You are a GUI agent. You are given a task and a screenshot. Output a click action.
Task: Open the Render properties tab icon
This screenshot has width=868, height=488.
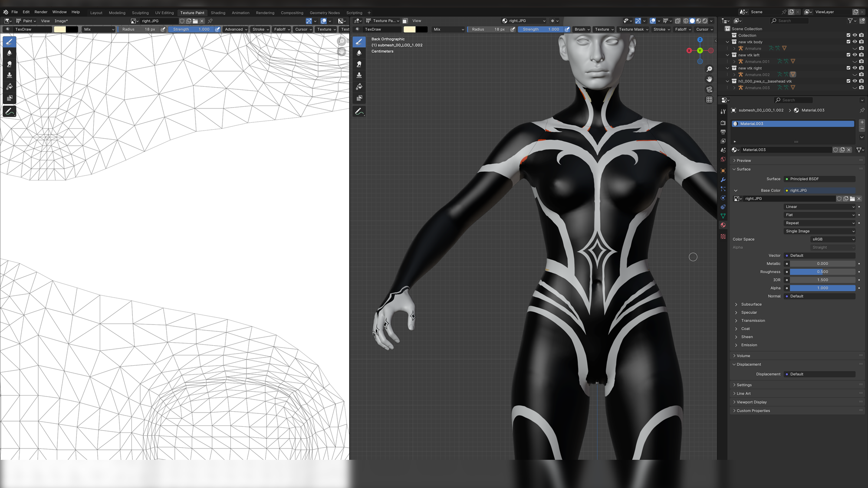(x=723, y=123)
